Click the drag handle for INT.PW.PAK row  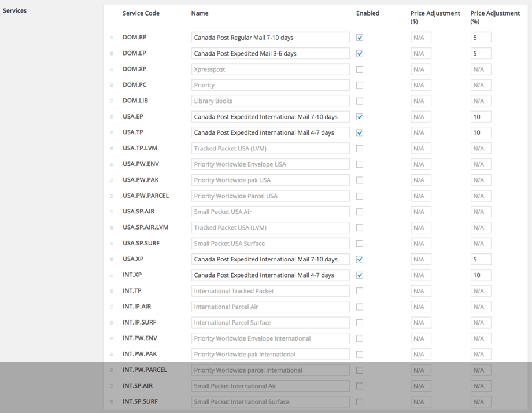112,355
